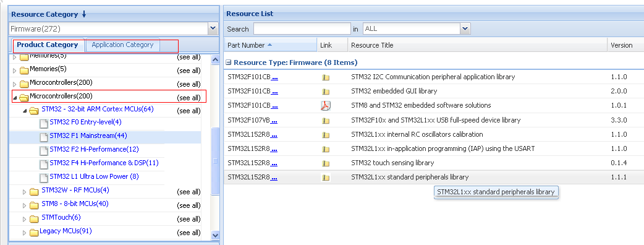Click the down arrow icon next to Resource Category
This screenshot has height=245, width=644.
[84, 14]
